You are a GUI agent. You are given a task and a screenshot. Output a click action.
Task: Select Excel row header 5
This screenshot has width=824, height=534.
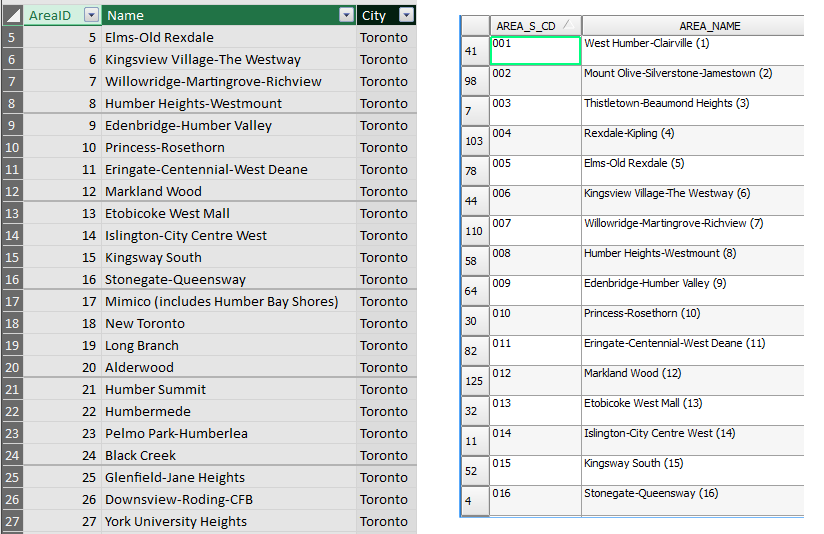tap(12, 37)
